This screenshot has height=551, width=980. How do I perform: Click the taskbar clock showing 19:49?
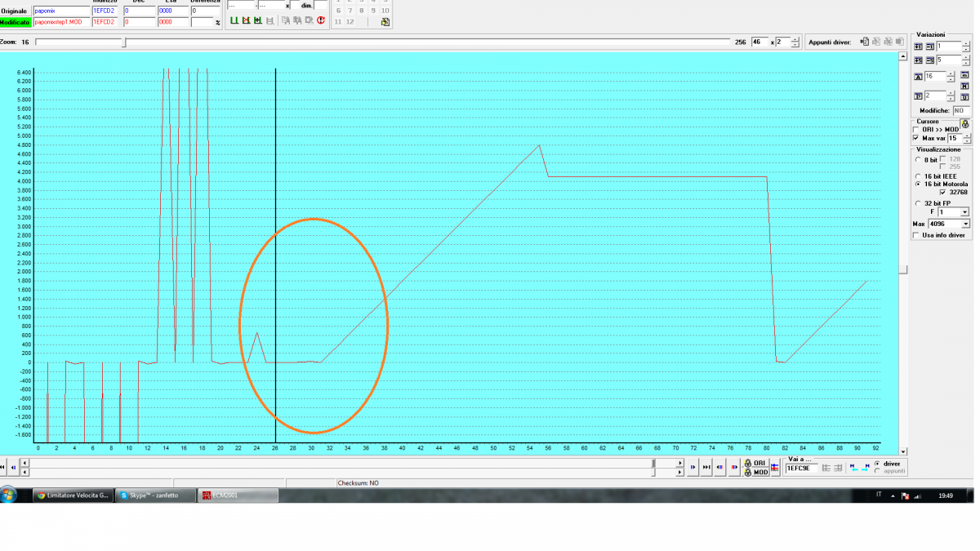pos(945,495)
